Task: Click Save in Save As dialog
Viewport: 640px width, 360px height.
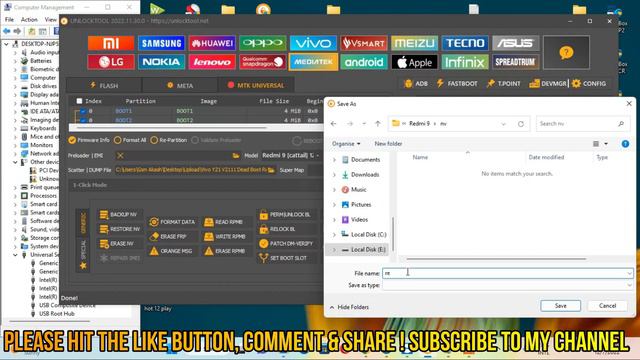Action: point(560,306)
